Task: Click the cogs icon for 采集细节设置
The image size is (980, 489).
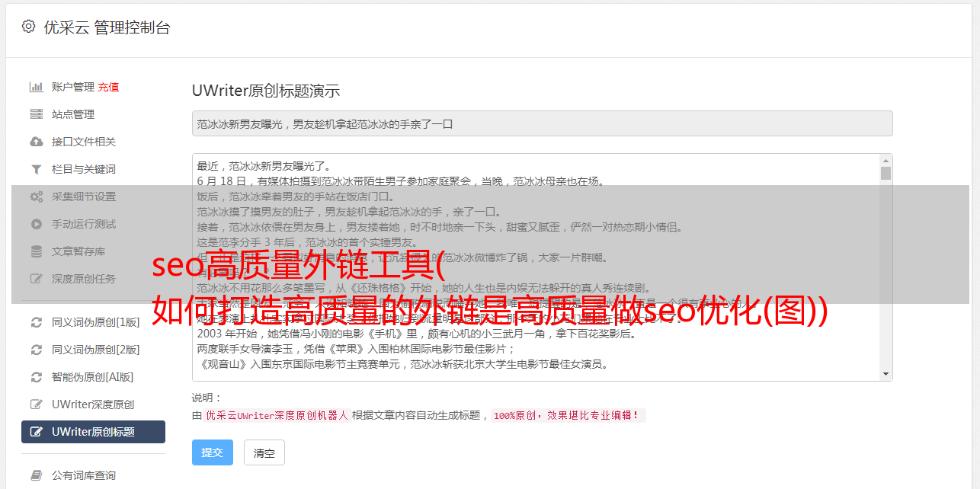Action: 36,197
